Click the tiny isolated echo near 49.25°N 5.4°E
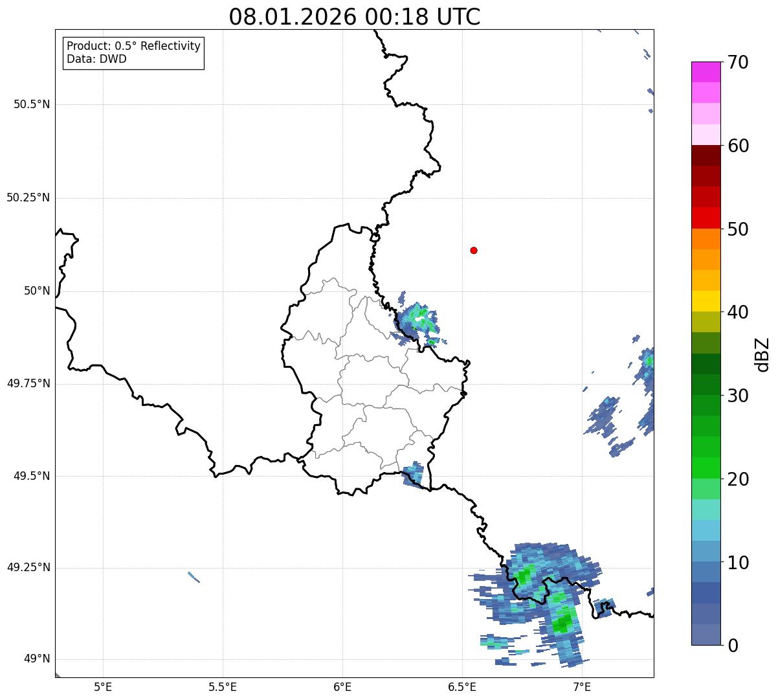778x700 pixels. [x=194, y=576]
